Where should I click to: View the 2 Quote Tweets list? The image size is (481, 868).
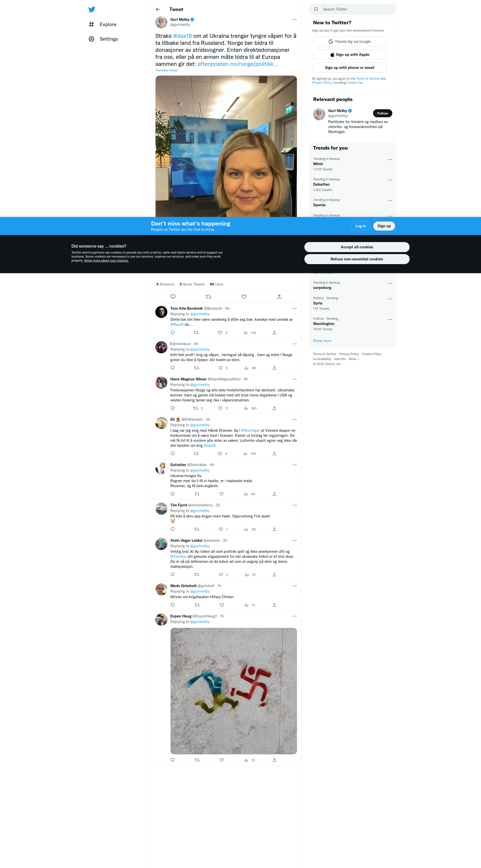[192, 284]
